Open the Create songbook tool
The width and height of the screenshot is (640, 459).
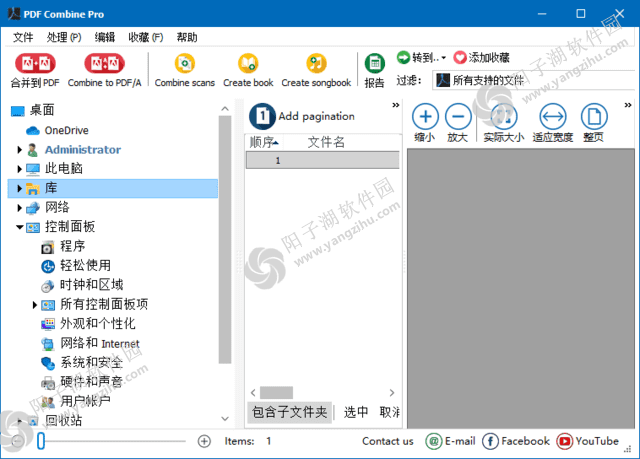pyautogui.click(x=316, y=63)
